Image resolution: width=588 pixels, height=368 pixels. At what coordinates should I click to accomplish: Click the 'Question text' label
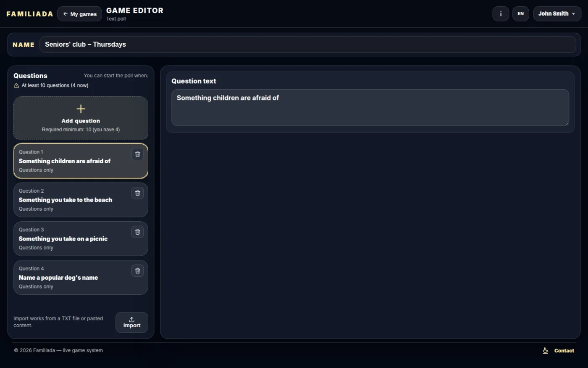click(194, 81)
